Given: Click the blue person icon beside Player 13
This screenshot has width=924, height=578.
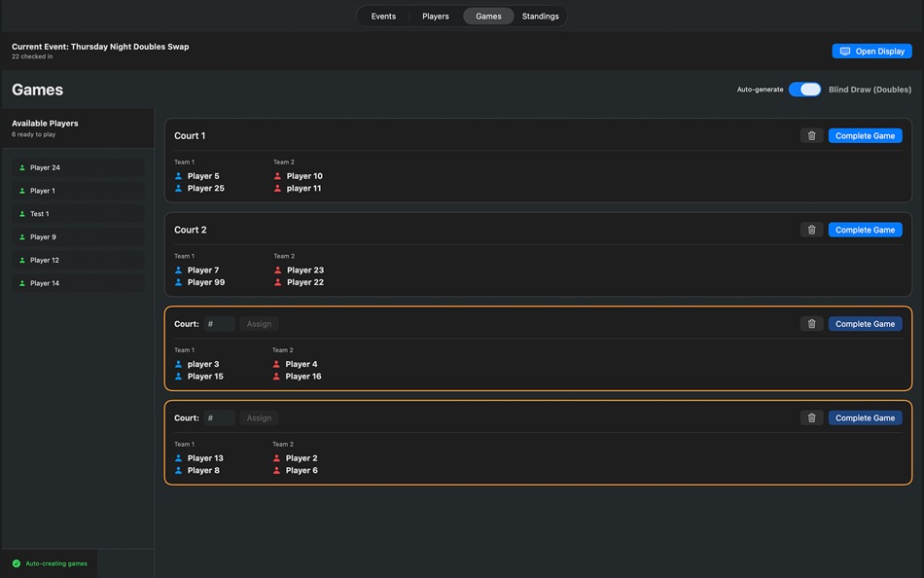Looking at the screenshot, I should pos(179,458).
